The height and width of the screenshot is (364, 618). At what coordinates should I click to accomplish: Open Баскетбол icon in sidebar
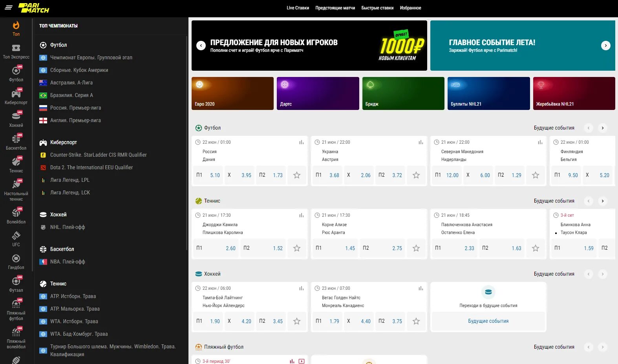tap(16, 139)
